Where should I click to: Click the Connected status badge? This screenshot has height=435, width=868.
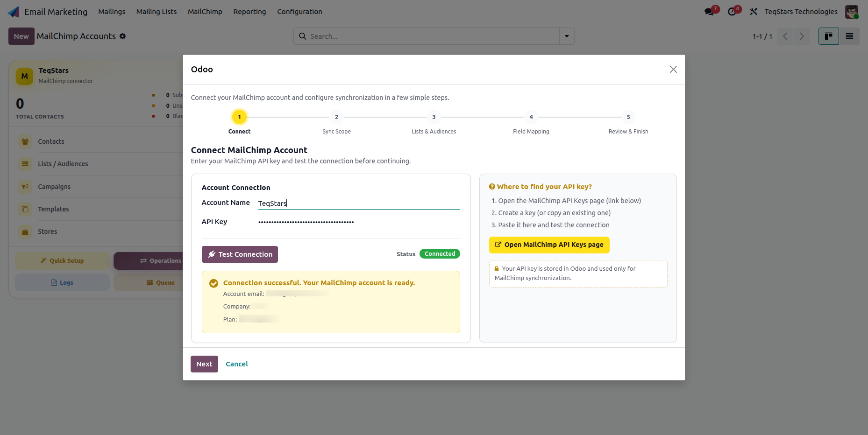tap(440, 254)
